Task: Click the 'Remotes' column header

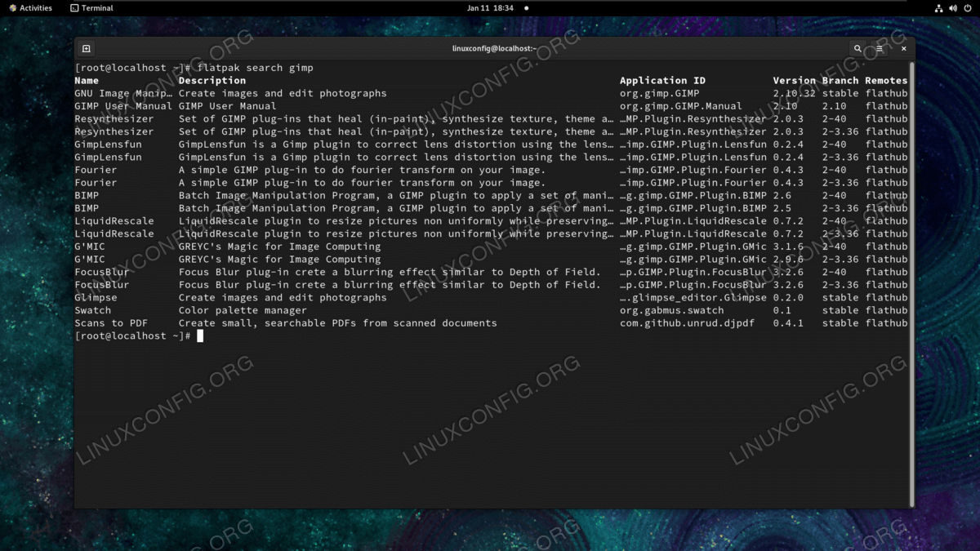Action: click(886, 81)
